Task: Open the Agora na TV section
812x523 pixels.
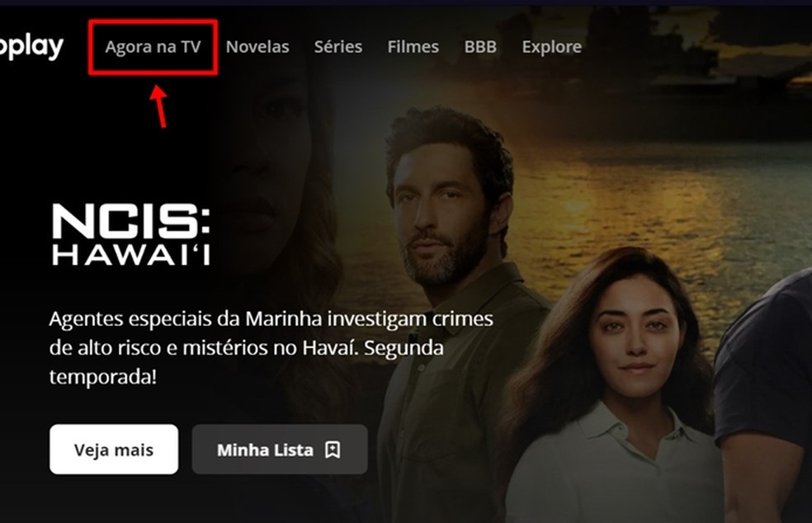Action: pos(153,47)
